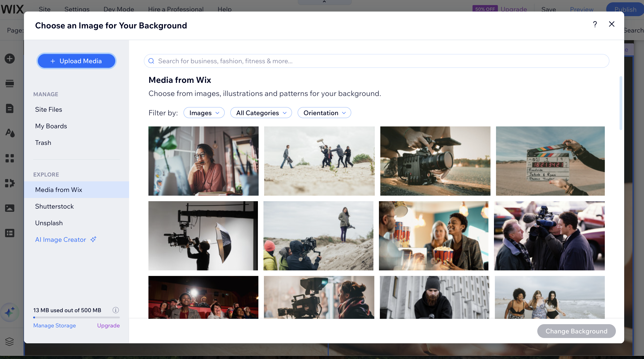The width and height of the screenshot is (644, 359).
Task: Open the Orientation filter dropdown
Action: pyautogui.click(x=324, y=113)
